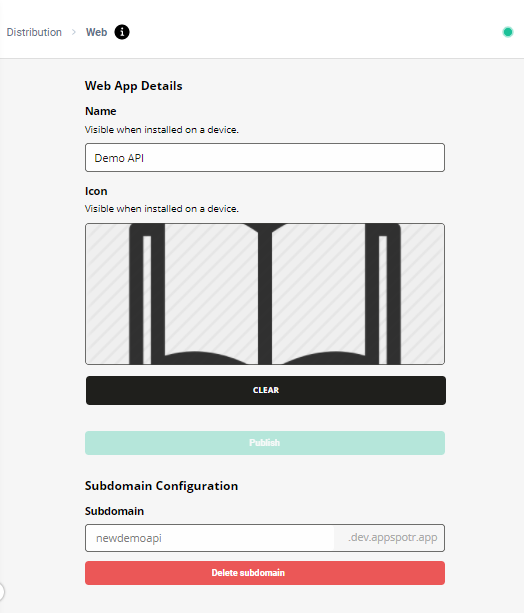This screenshot has width=524, height=613.
Task: Click the Web App Details heading
Action: [134, 86]
